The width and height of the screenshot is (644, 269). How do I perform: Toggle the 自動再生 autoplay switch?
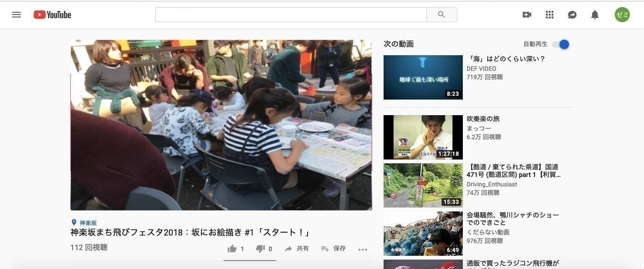[x=561, y=44]
